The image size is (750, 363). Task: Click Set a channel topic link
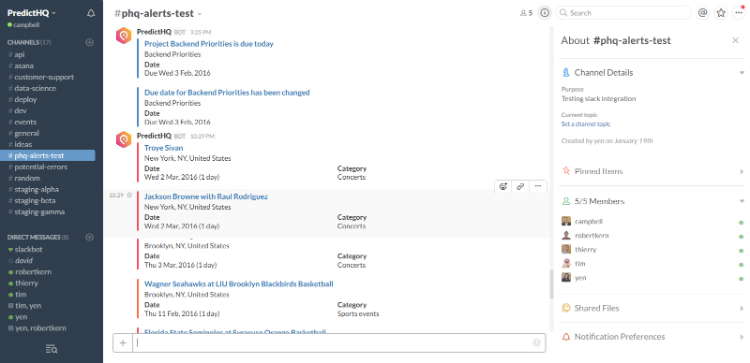point(586,124)
